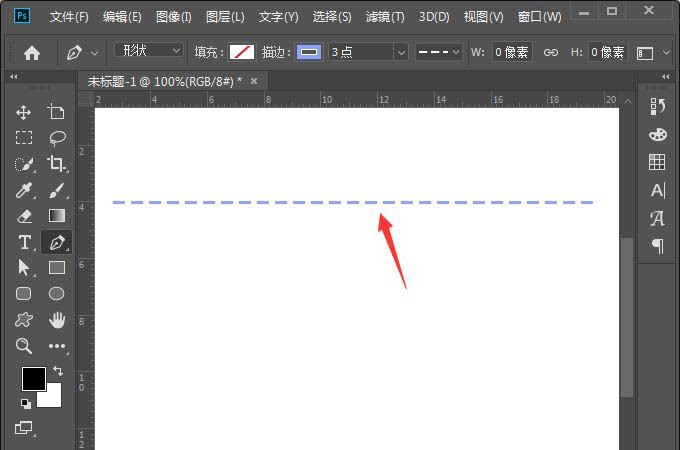Toggle link between shape width and height
Screen dimensions: 680x450
click(x=551, y=52)
